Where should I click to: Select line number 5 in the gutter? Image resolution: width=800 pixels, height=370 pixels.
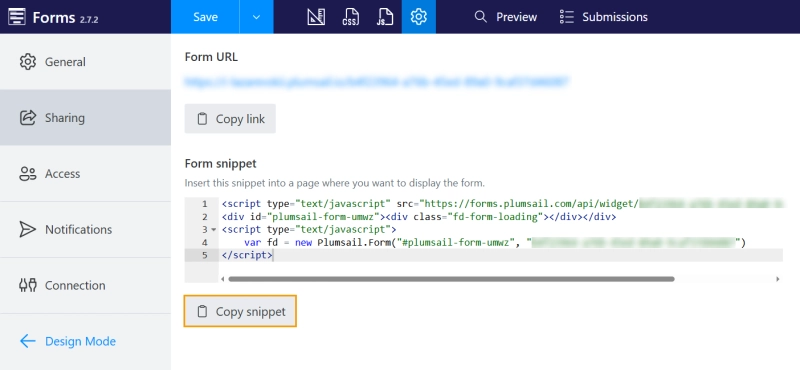pos(205,255)
